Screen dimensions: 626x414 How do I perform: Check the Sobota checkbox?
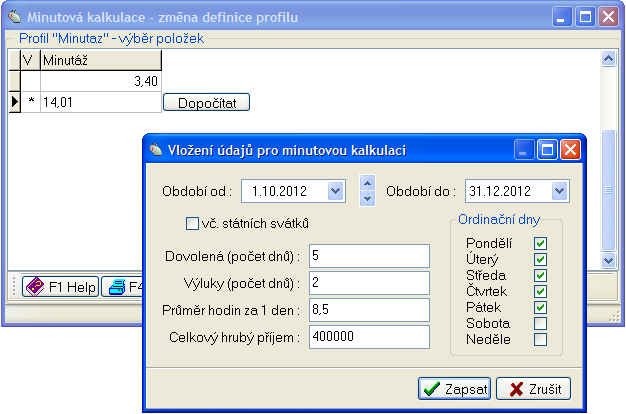[x=541, y=323]
